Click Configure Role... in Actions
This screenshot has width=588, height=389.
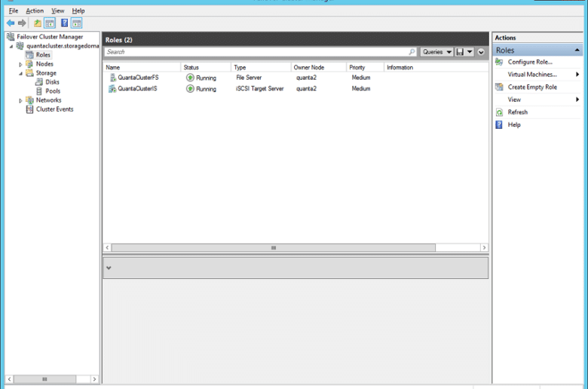point(530,62)
